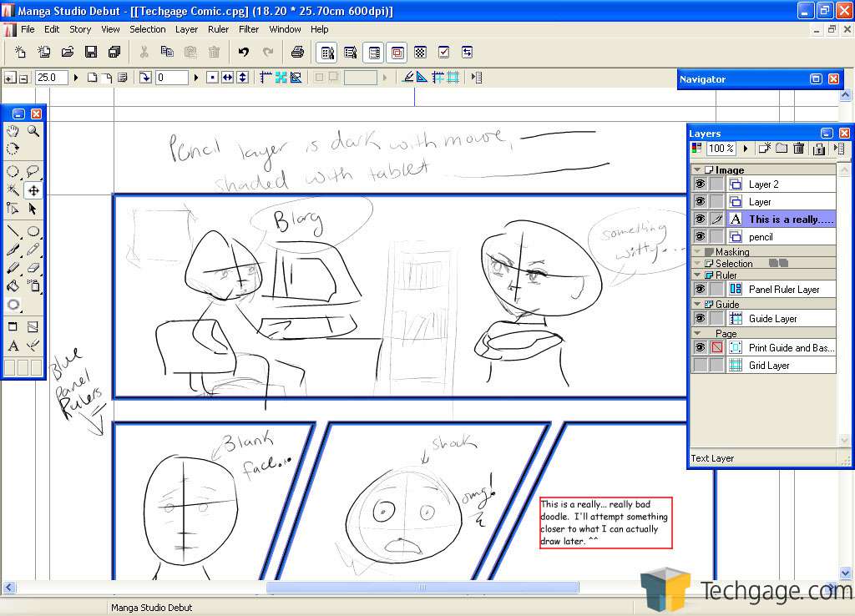Collapse the Guide layer group
The image size is (855, 616).
[697, 304]
